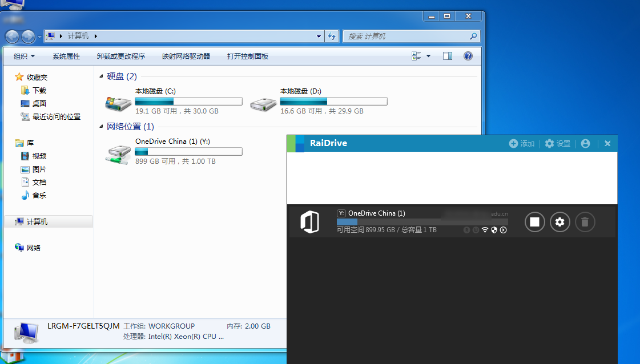Click 打开控制面板 in the toolbar
The height and width of the screenshot is (364, 640).
click(x=248, y=56)
